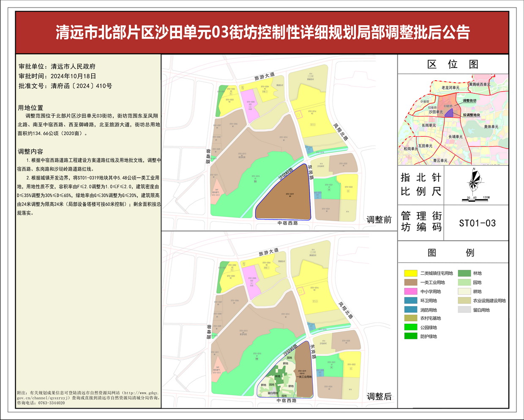Click the 调整后 map label

coord(379,396)
